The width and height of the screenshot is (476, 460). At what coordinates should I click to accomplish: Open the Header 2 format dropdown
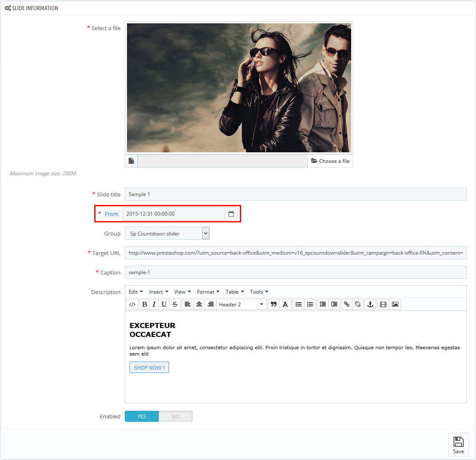pos(241,304)
